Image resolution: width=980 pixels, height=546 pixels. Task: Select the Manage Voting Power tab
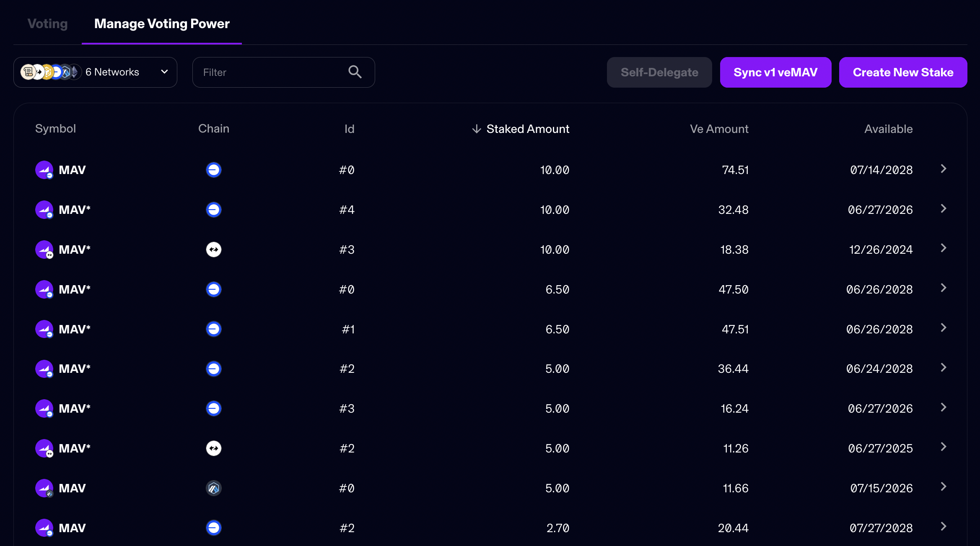point(162,23)
